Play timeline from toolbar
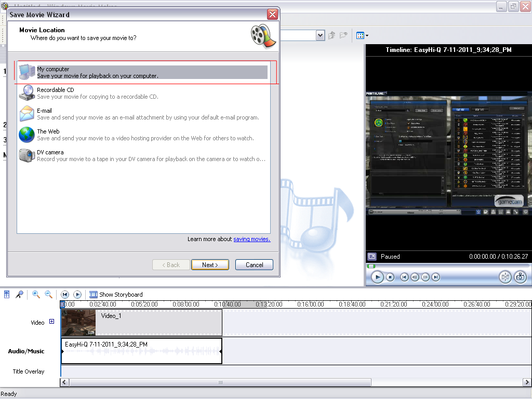532x399 pixels. click(77, 295)
